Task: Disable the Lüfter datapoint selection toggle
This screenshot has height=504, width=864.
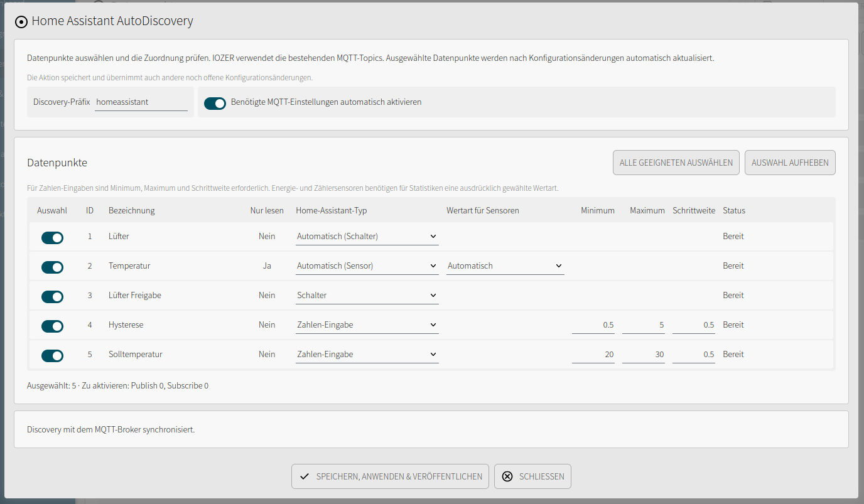Action: pyautogui.click(x=52, y=237)
